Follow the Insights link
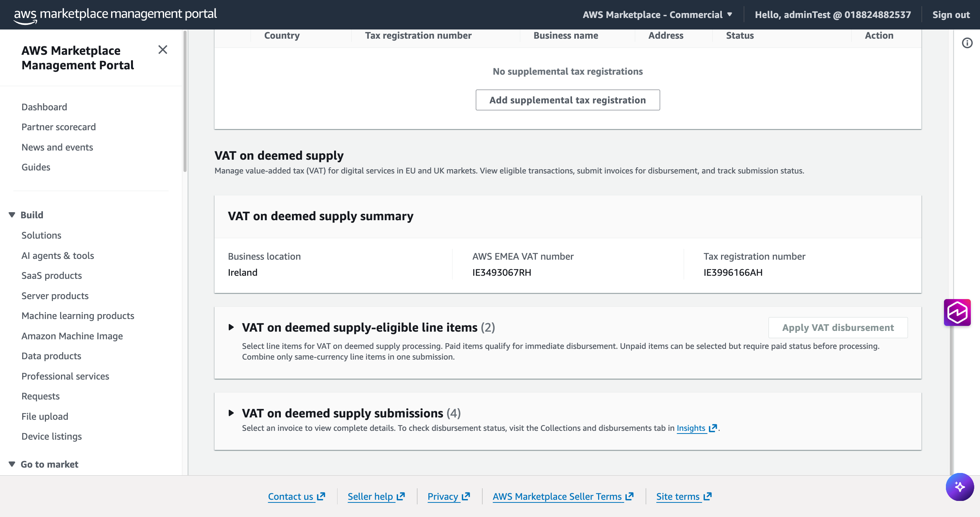This screenshot has width=980, height=517. pos(691,428)
